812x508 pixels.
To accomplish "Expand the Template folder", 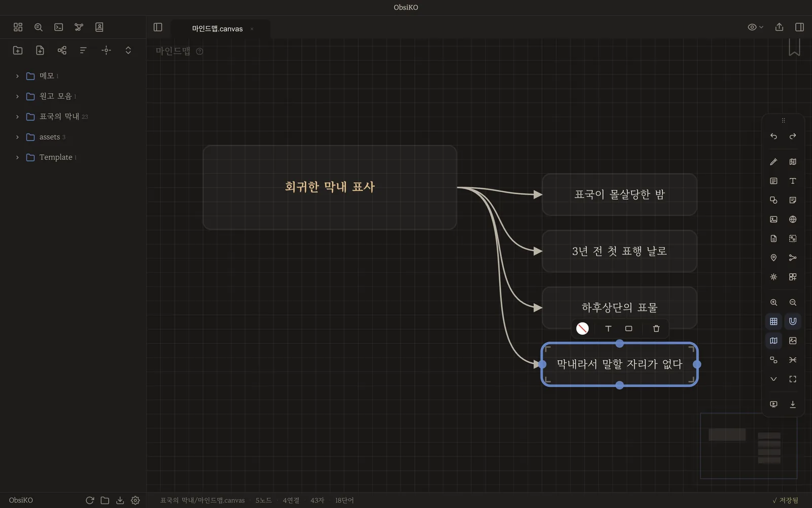I will 17,157.
